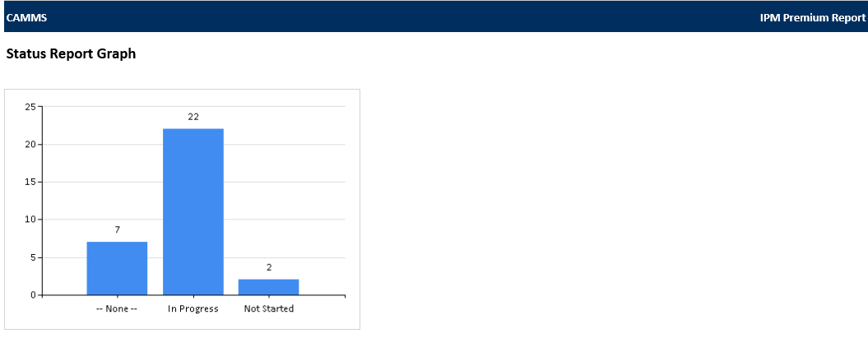Click the -- None -- bar
868x338 pixels.
118,268
